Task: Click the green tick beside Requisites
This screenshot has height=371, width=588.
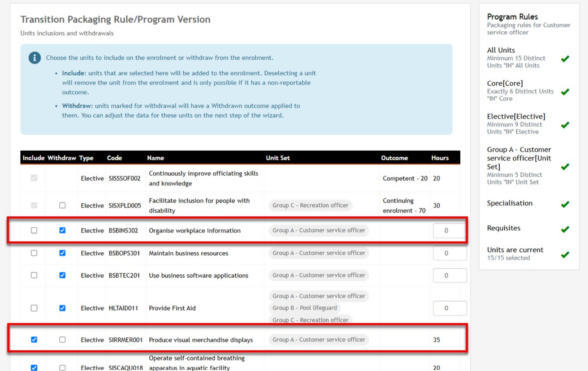Action: tap(565, 229)
